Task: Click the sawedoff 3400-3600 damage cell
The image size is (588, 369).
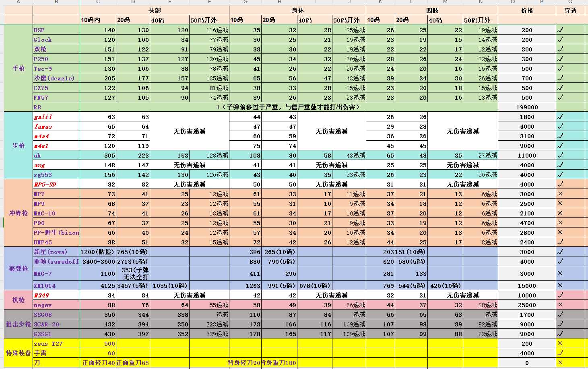Action: tap(98, 261)
